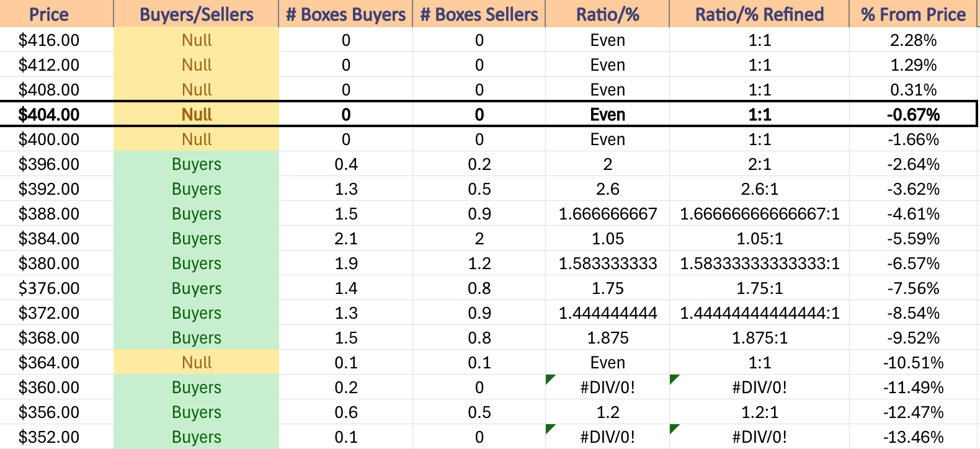Click the Ratio/% Refined header
Viewport: 980px width, 449px height.
[759, 14]
